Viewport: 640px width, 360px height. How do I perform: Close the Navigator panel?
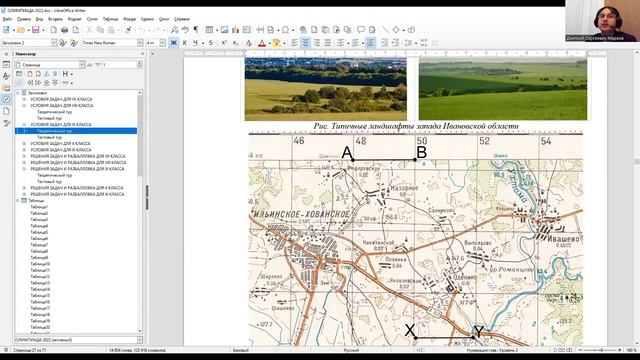coord(142,54)
